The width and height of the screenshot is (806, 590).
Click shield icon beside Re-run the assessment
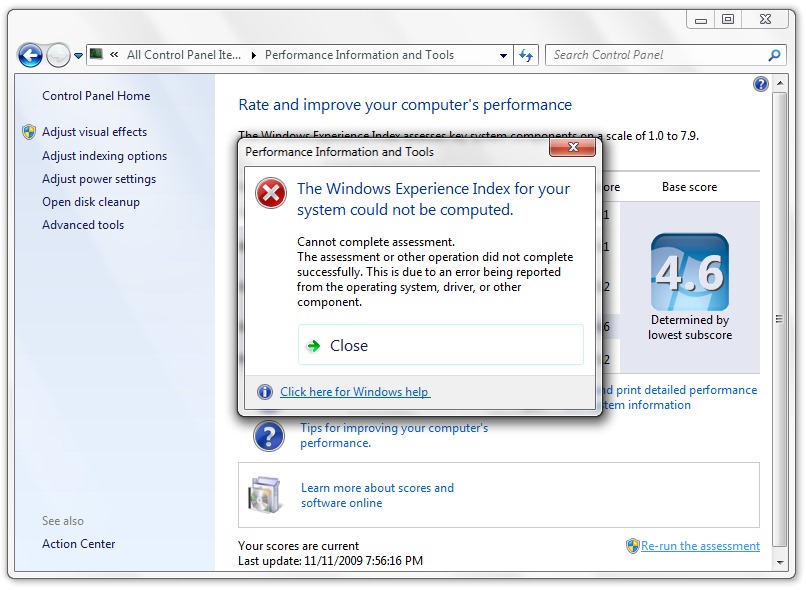click(x=633, y=546)
